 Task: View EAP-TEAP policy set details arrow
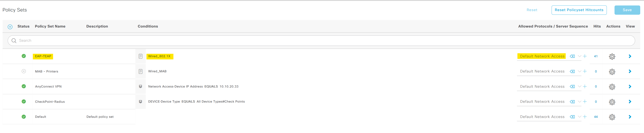click(x=630, y=56)
